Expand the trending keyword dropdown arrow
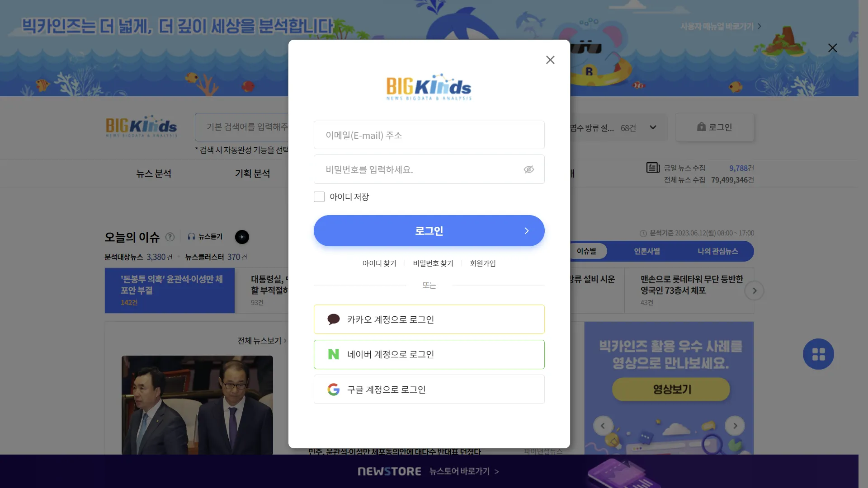This screenshot has width=868, height=488. (x=653, y=127)
